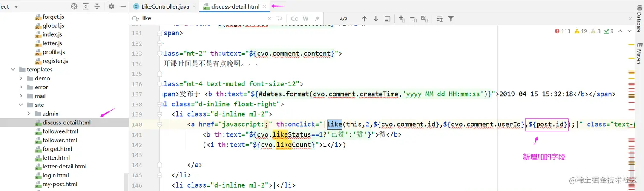Select global.js in project tree
The height and width of the screenshot is (191, 644).
coord(53,26)
